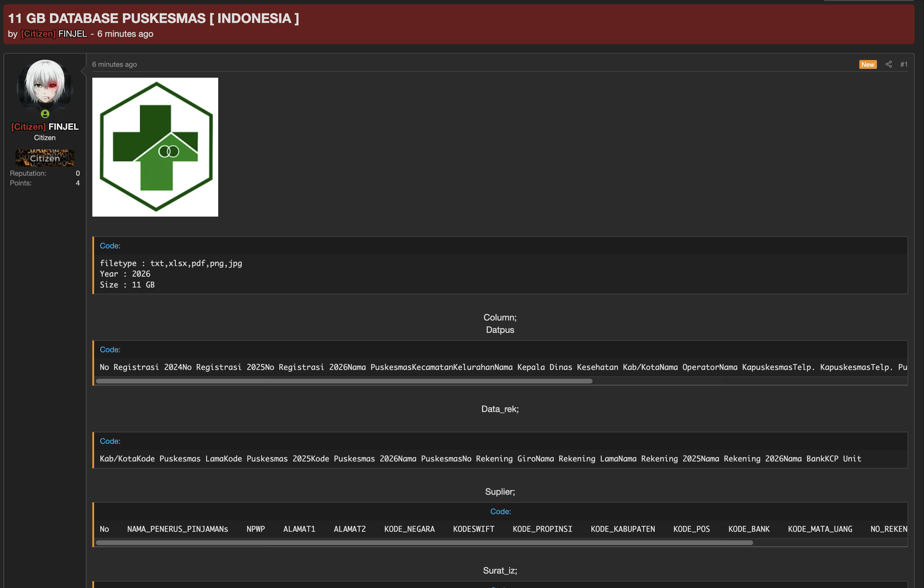Click the 'NPWP' column text

[256, 529]
